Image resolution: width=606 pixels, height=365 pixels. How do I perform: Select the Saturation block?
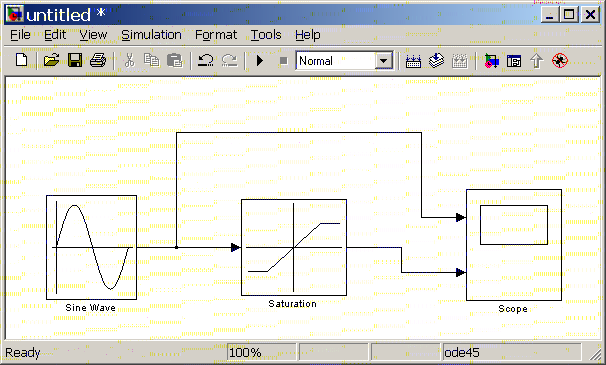tap(294, 247)
